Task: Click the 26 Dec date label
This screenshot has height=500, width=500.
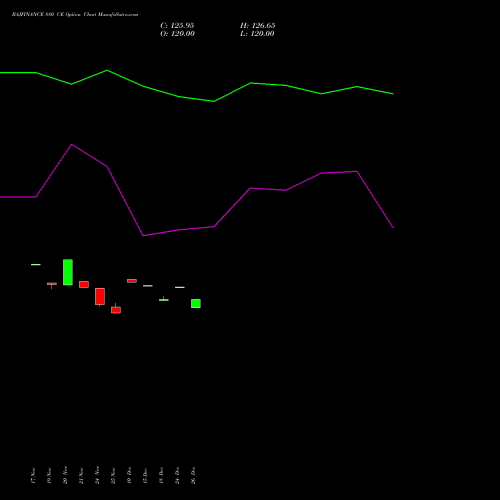Action: (193, 476)
